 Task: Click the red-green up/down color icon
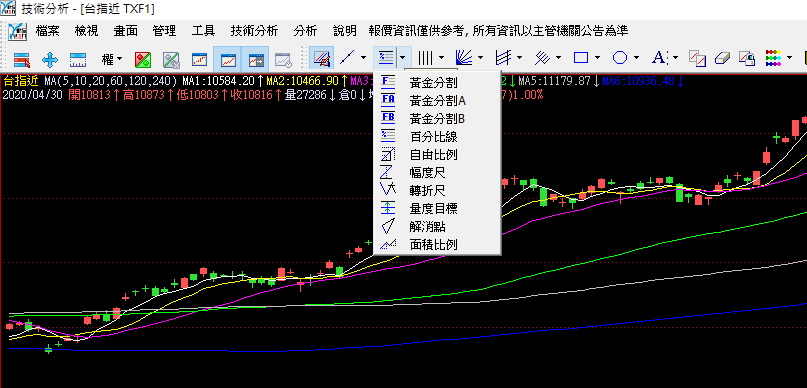pyautogui.click(x=143, y=59)
